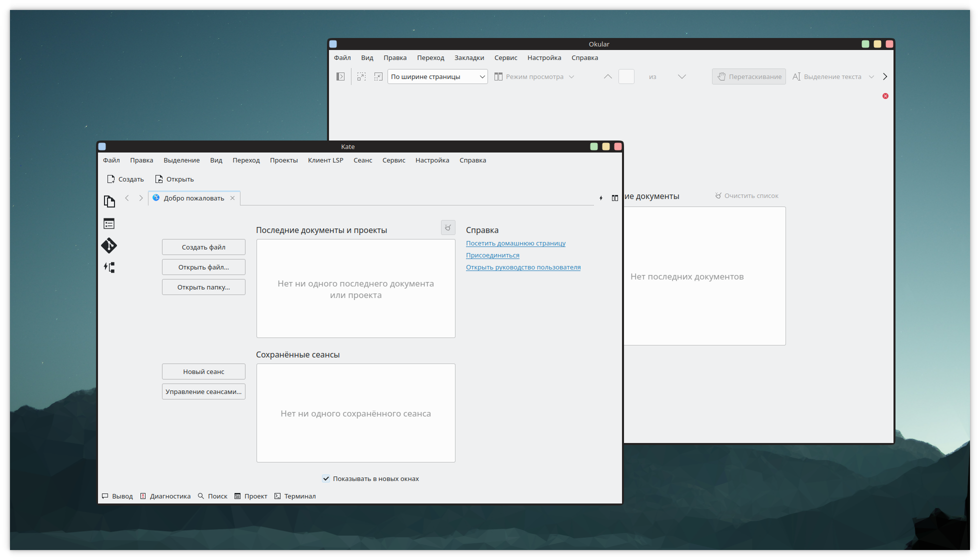Close the 'Добро пожаловать' tab

tap(232, 198)
